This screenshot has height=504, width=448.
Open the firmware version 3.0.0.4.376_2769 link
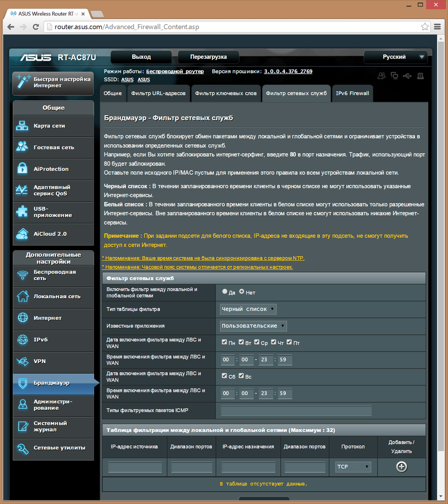288,71
